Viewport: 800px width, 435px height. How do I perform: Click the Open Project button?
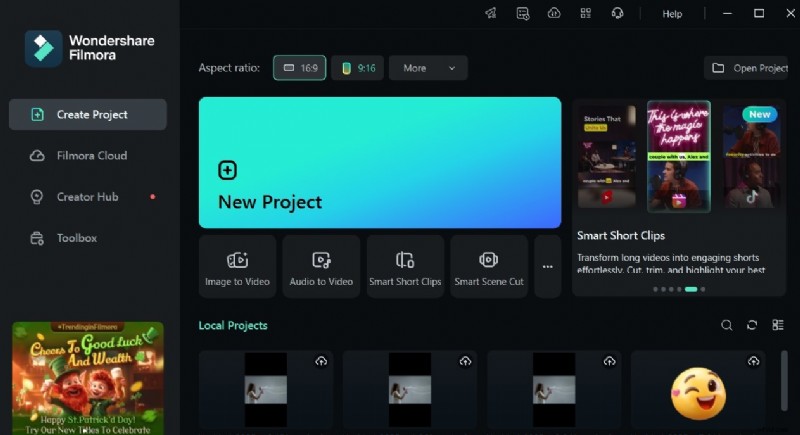pos(750,68)
